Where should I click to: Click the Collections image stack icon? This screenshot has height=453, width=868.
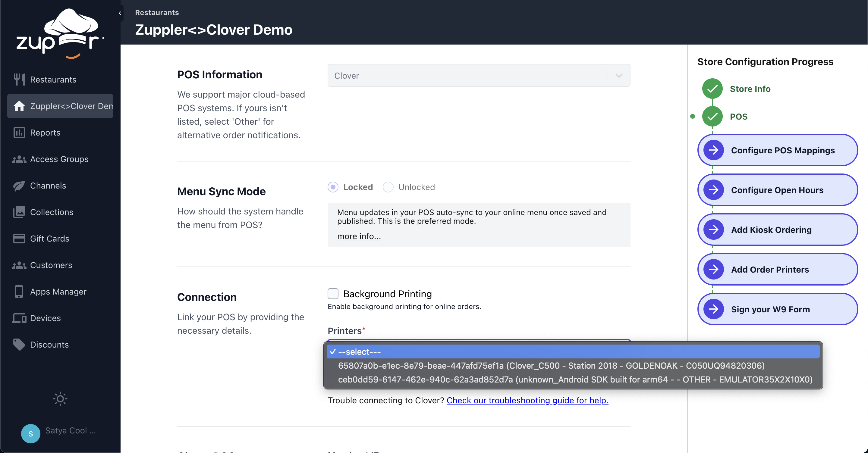click(x=19, y=212)
